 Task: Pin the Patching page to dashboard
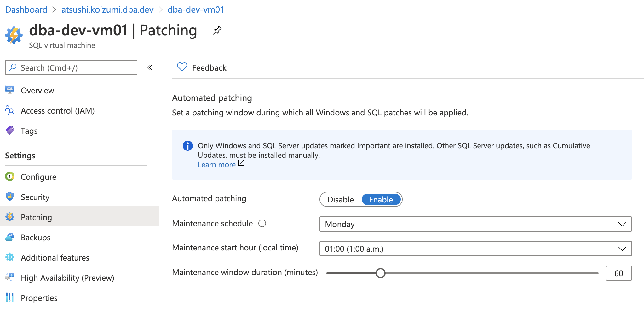pyautogui.click(x=217, y=31)
